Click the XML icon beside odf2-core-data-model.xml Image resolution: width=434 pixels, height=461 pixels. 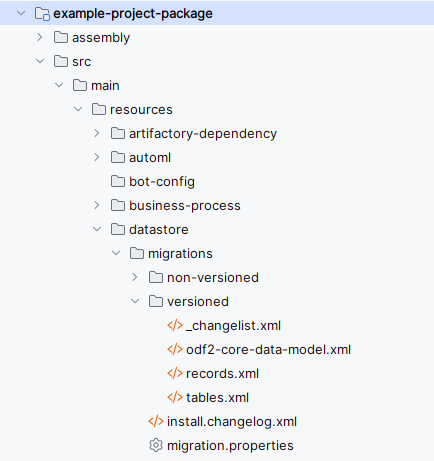coord(175,350)
